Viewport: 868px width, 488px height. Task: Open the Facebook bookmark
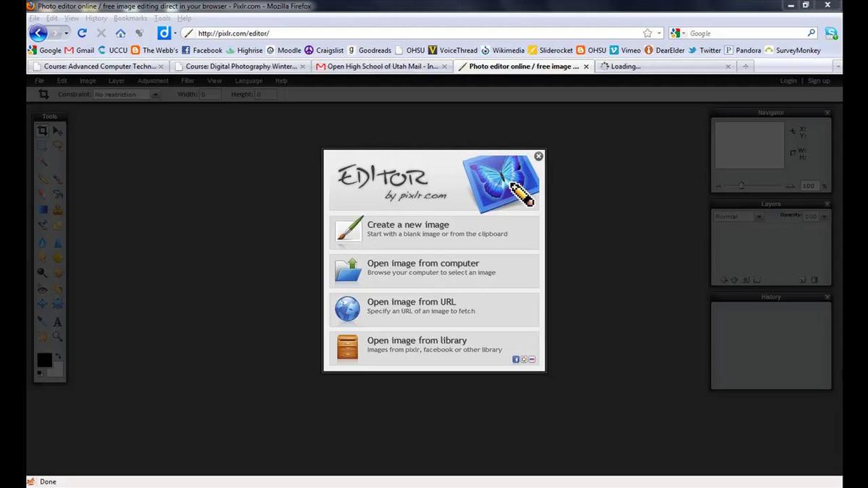(x=202, y=50)
